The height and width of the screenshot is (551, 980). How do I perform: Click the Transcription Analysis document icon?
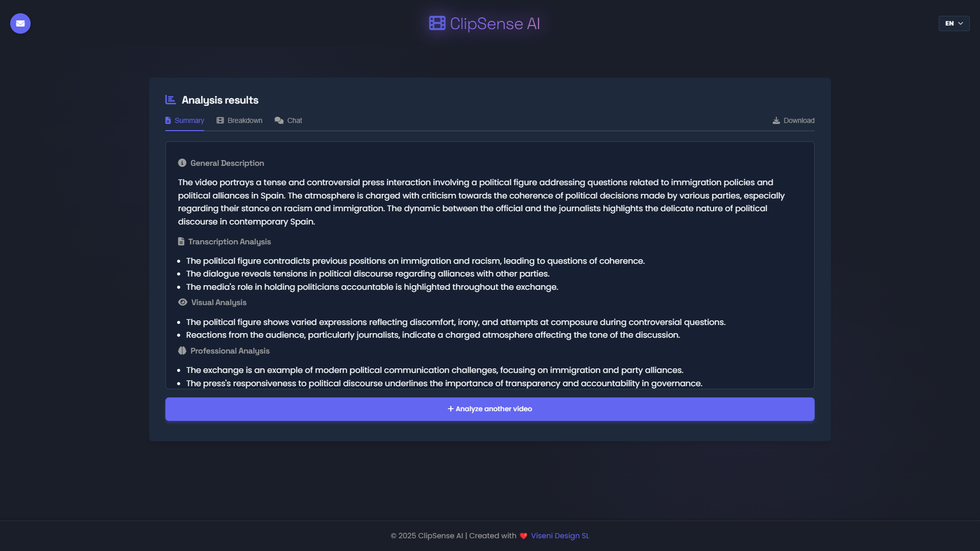click(x=181, y=242)
